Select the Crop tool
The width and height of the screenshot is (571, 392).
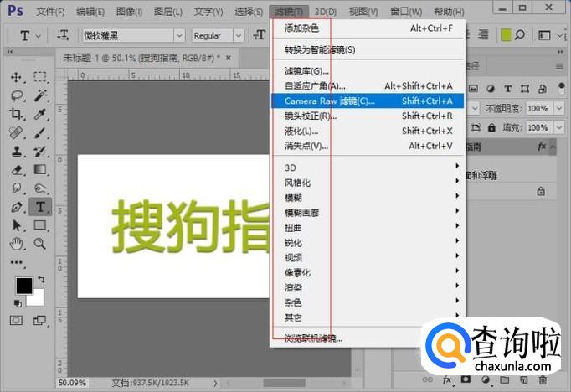click(x=16, y=114)
